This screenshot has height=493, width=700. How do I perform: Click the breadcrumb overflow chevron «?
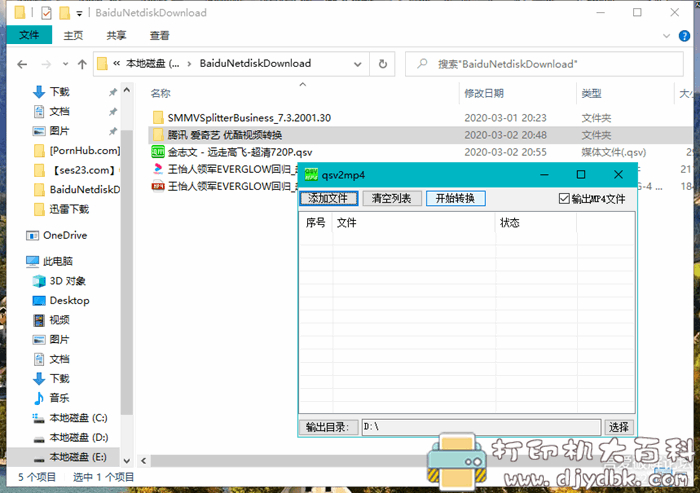coord(117,64)
